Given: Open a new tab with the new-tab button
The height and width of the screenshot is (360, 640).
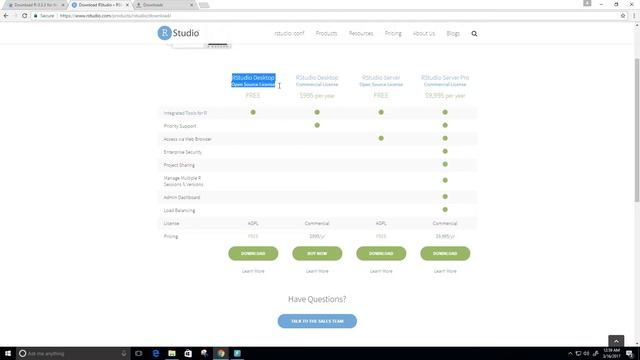Looking at the screenshot, I should 204,5.
